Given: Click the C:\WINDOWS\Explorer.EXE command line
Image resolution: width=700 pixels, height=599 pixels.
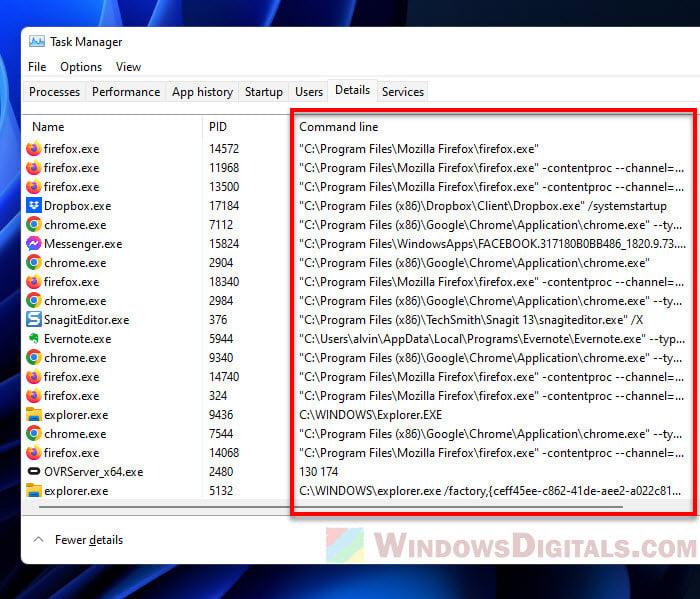Looking at the screenshot, I should click(x=371, y=415).
